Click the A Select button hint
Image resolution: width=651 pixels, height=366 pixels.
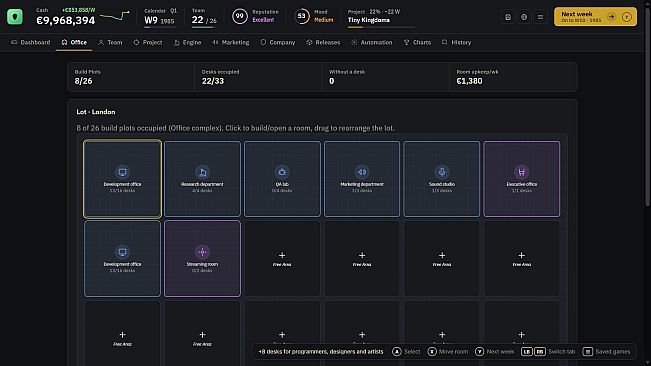(x=406, y=351)
